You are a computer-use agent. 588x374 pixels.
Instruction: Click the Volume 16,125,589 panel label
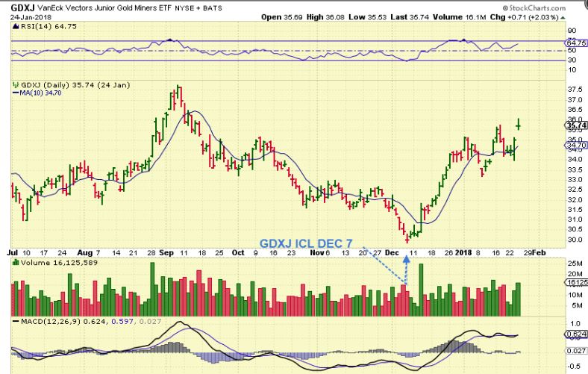(x=59, y=263)
